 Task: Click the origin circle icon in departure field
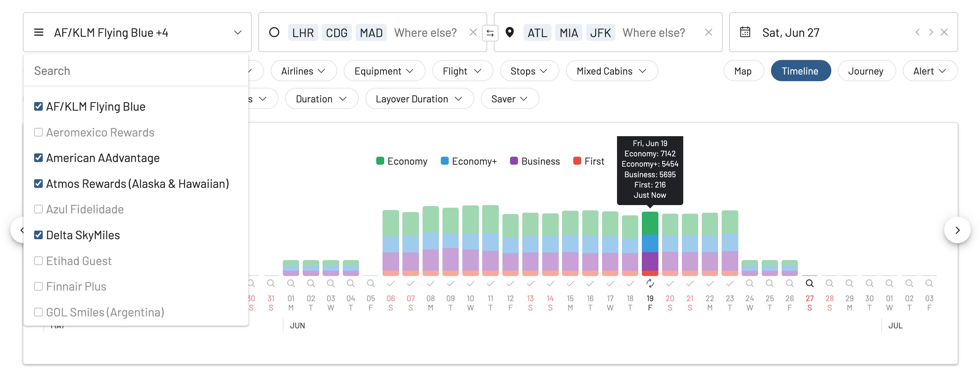tap(275, 32)
